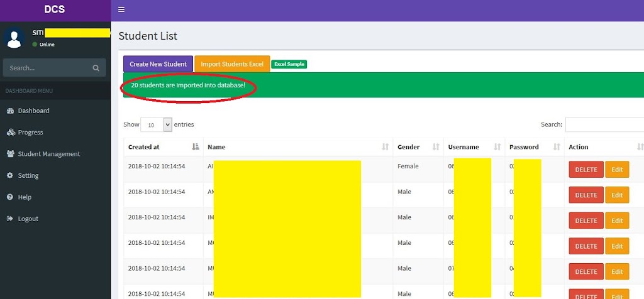This screenshot has height=299, width=644.
Task: Click the Progress cubes icon
Action: pos(10,133)
